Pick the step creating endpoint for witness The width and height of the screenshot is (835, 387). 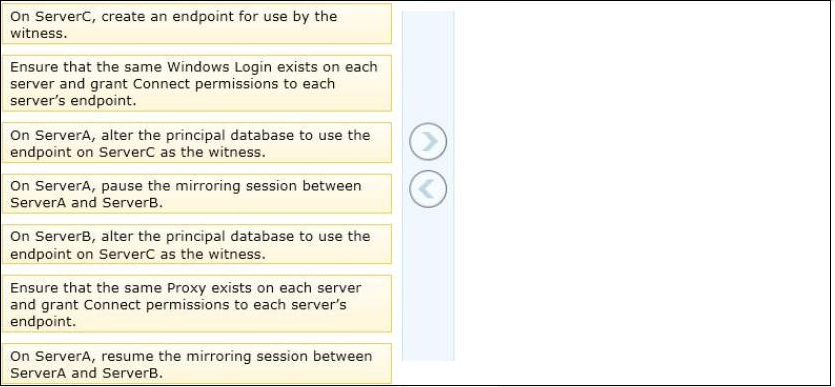tap(197, 24)
